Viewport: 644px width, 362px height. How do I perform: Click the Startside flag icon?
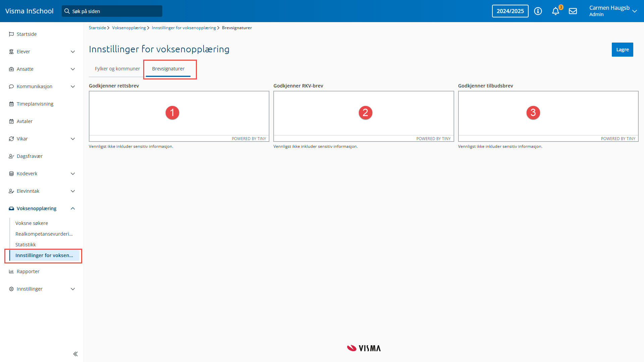click(11, 34)
